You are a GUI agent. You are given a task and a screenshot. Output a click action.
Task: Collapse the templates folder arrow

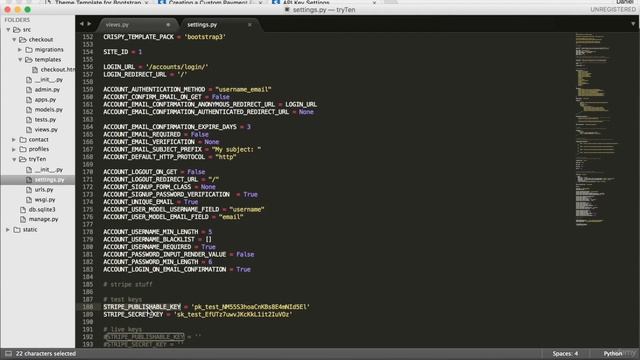point(20,60)
